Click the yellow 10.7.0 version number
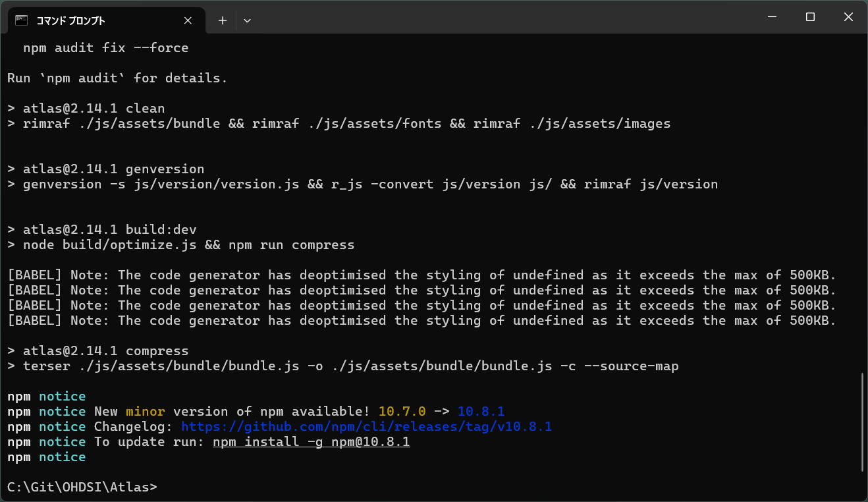 [x=402, y=412]
